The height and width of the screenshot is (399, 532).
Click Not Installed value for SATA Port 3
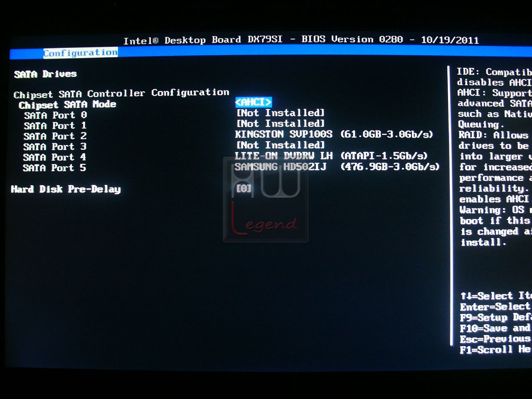pos(280,145)
